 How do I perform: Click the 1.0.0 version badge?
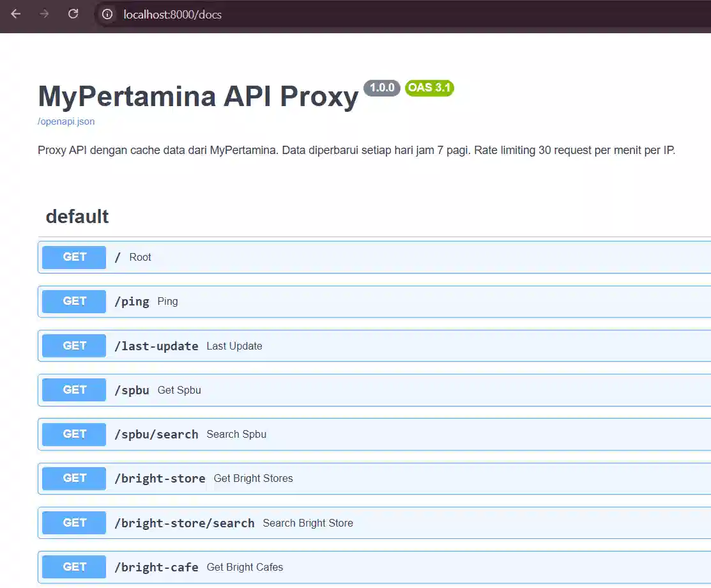click(382, 88)
